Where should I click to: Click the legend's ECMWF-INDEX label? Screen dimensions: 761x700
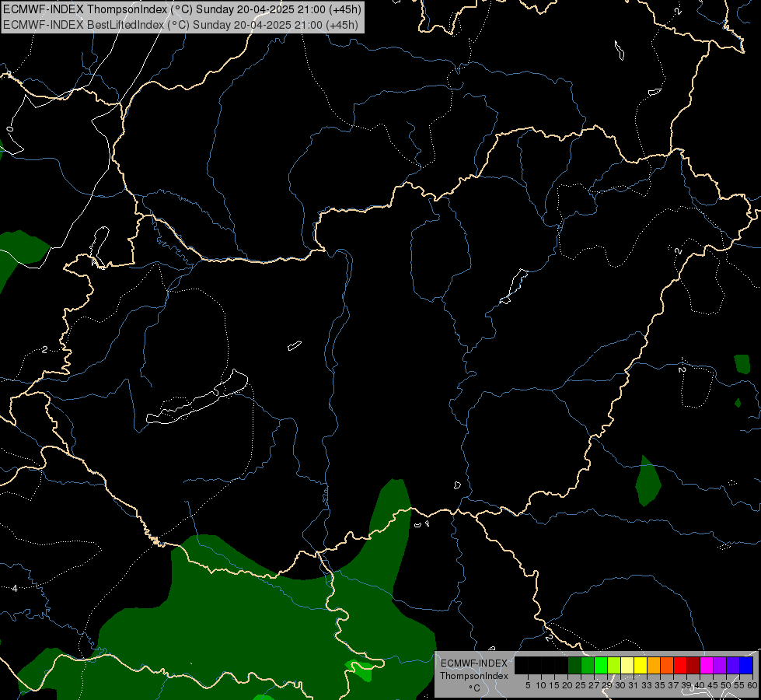(474, 663)
